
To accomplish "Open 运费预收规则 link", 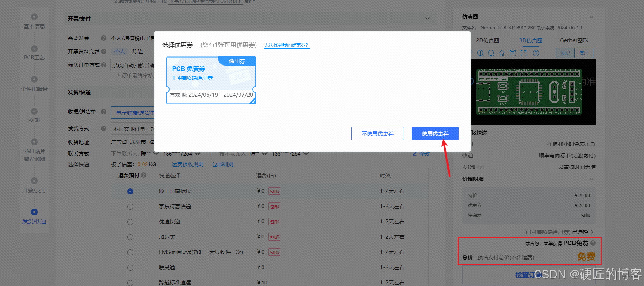I will point(187,164).
